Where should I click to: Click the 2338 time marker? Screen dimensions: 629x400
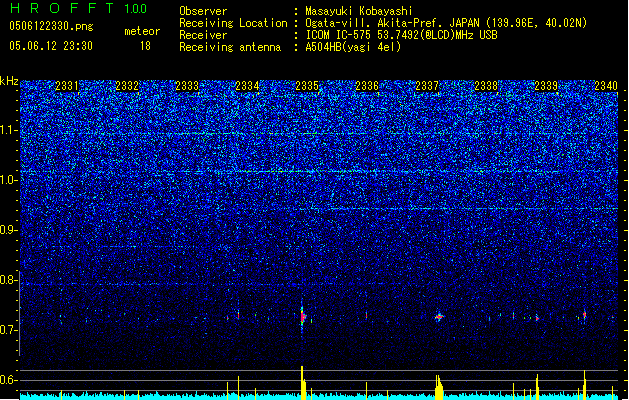click(x=486, y=86)
